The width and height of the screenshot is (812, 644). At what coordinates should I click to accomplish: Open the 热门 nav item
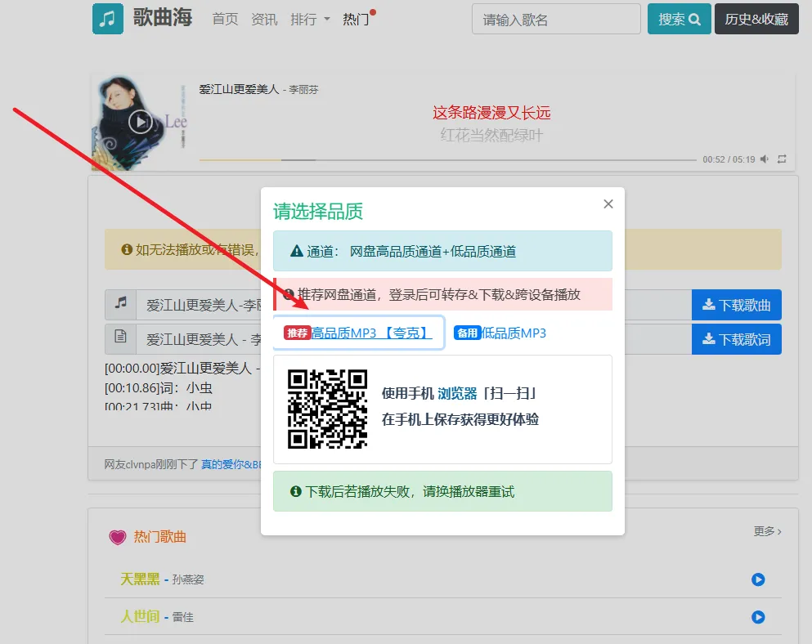click(357, 20)
